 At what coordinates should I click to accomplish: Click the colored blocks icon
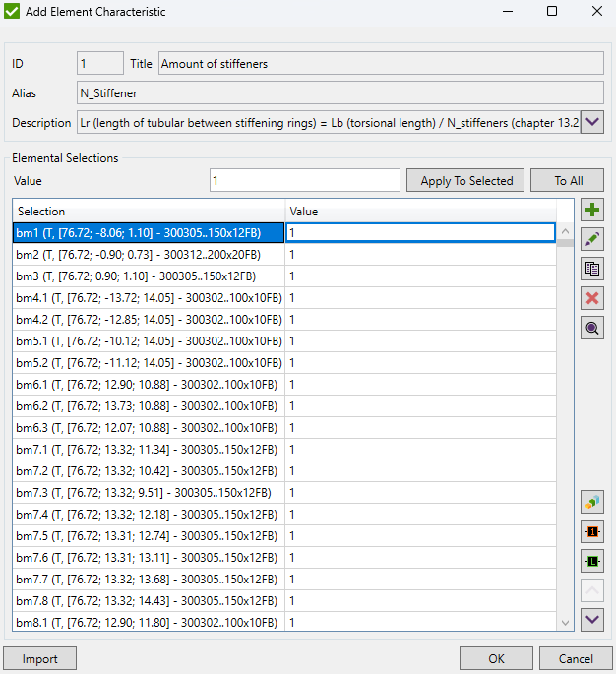click(x=592, y=503)
